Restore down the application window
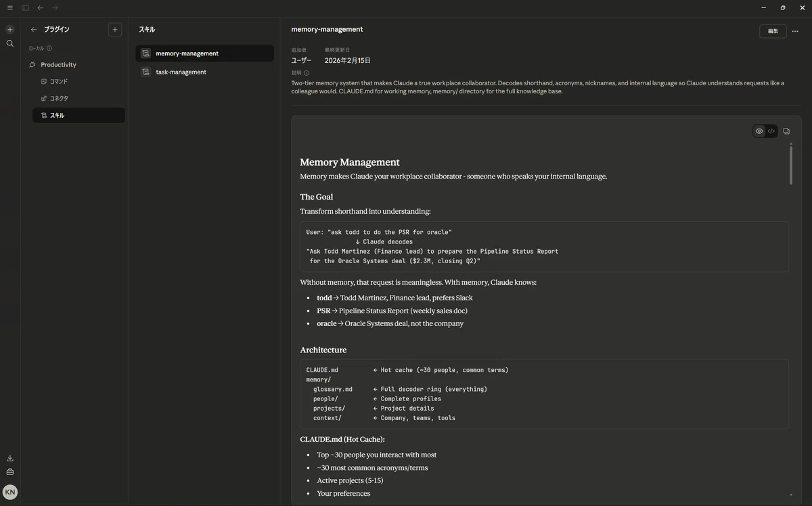The width and height of the screenshot is (812, 506). [x=783, y=8]
